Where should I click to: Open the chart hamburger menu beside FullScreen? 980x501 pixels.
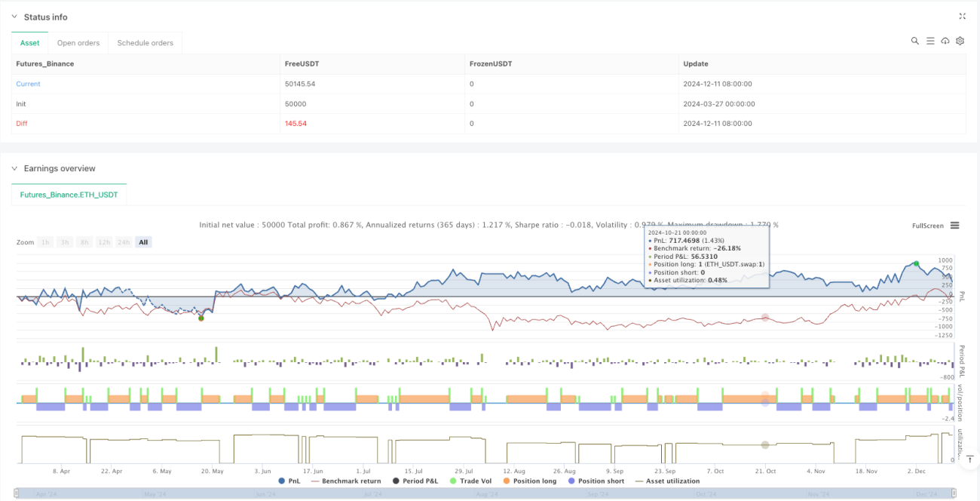click(954, 225)
